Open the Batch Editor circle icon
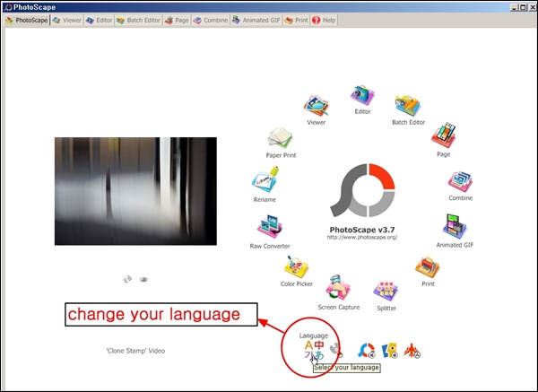This screenshot has width=538, height=392. (408, 105)
